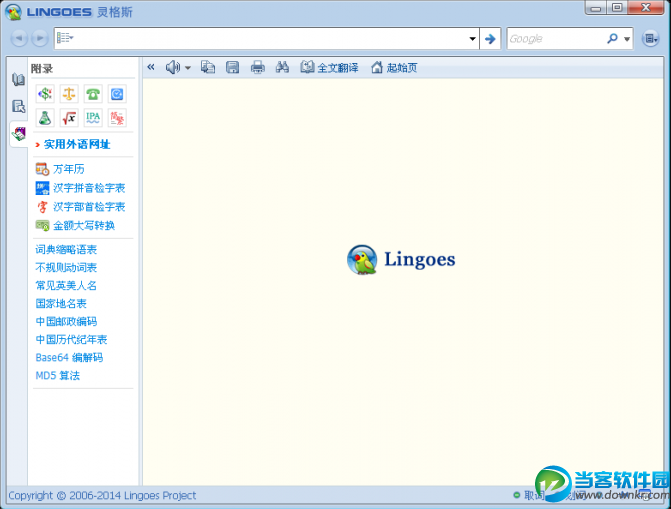Open the world time zone icon
This screenshot has width=671, height=509.
coord(117,93)
